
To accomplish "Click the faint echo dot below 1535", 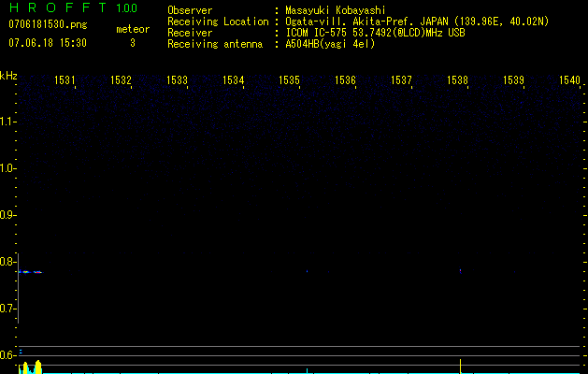I will tap(308, 271).
